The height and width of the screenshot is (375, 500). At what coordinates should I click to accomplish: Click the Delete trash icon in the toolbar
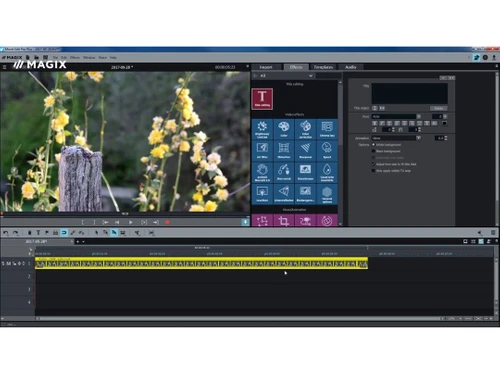(x=29, y=233)
